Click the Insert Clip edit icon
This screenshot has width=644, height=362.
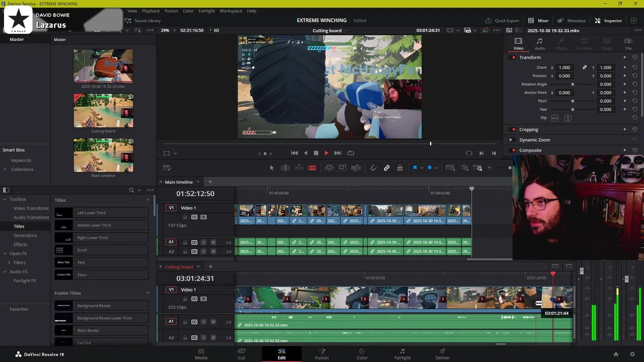pos(329,168)
